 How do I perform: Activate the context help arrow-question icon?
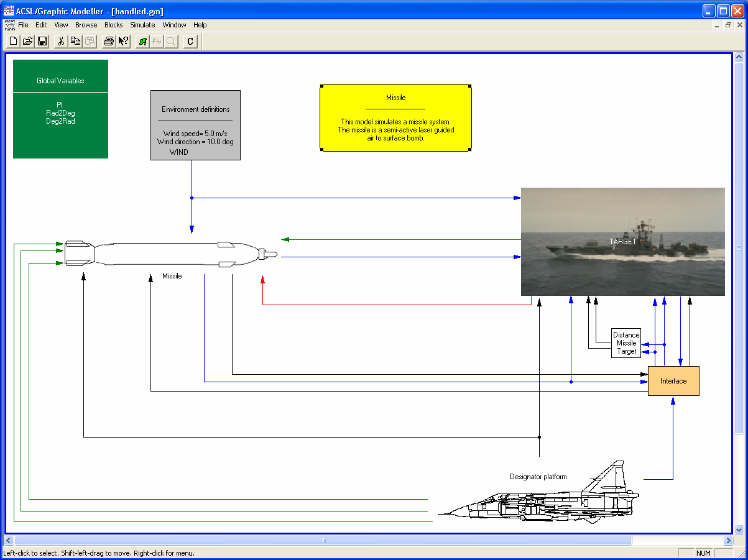click(x=123, y=42)
